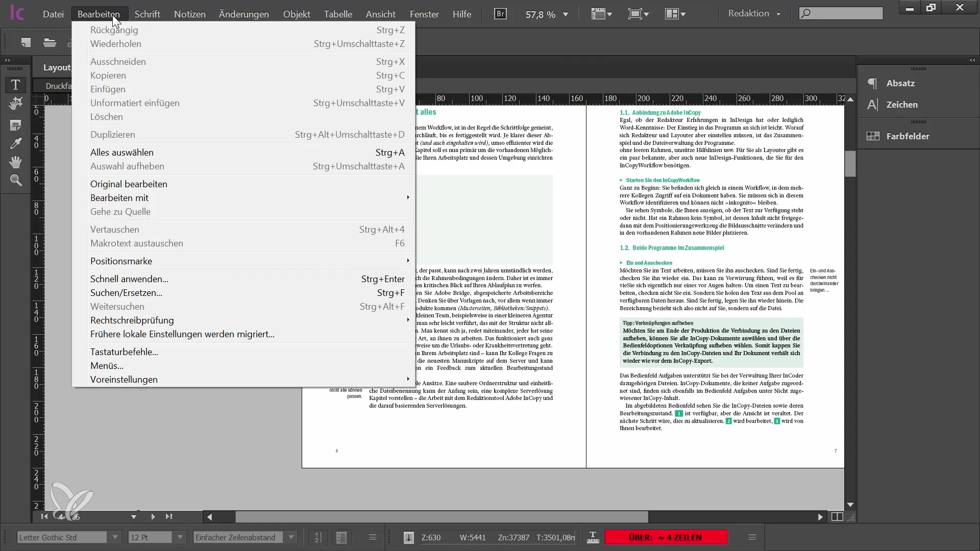Click the split layout view icon
Image resolution: width=980 pixels, height=551 pixels.
pyautogui.click(x=837, y=517)
